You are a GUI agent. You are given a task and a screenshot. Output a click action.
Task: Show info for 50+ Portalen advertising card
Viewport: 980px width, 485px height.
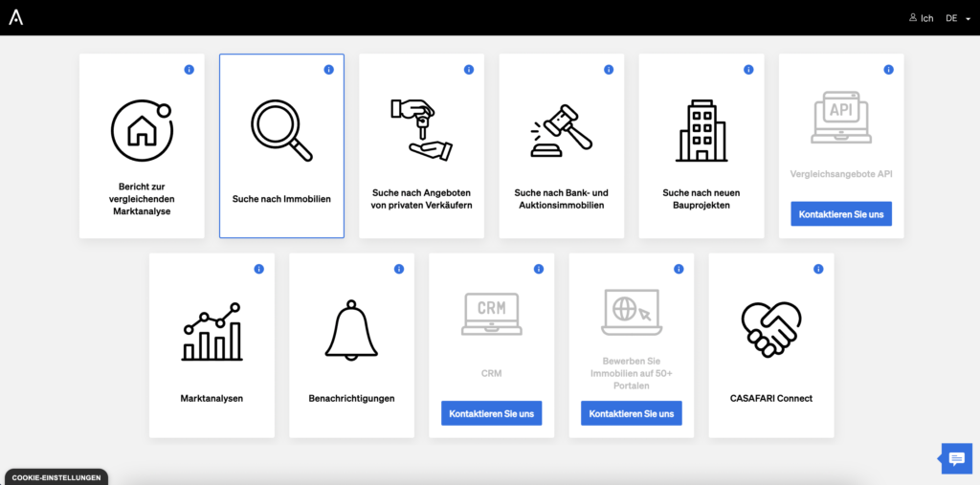[679, 269]
